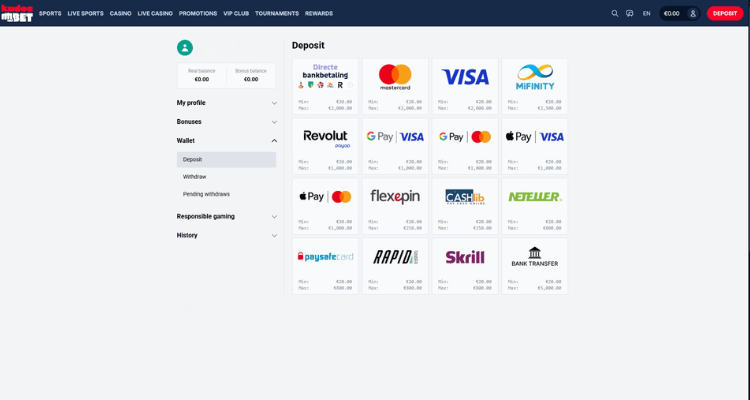The image size is (750, 400).
Task: Expand the History section
Action: [227, 235]
